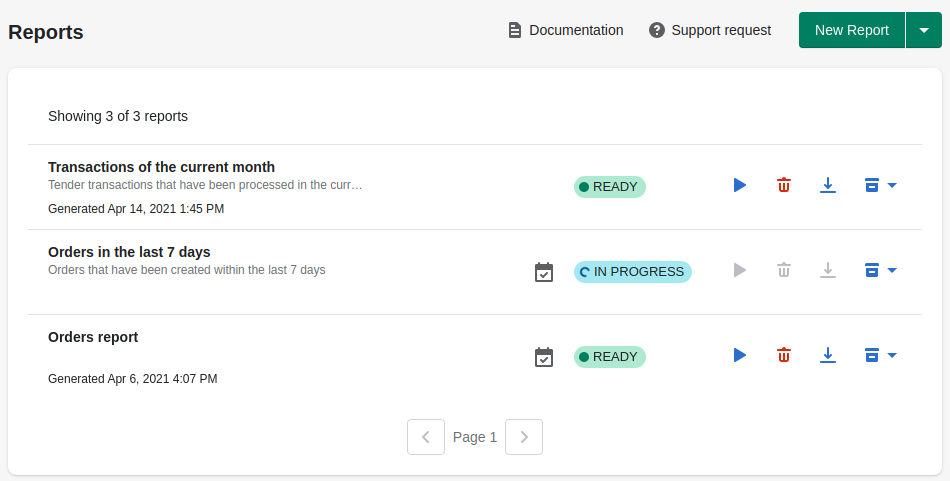Screen dimensions: 950x481
Task: Click the IN PROGRESS status badge
Action: tap(633, 272)
